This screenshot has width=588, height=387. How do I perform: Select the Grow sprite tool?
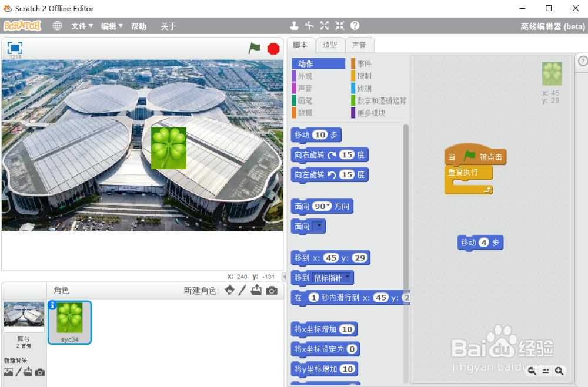coord(325,25)
